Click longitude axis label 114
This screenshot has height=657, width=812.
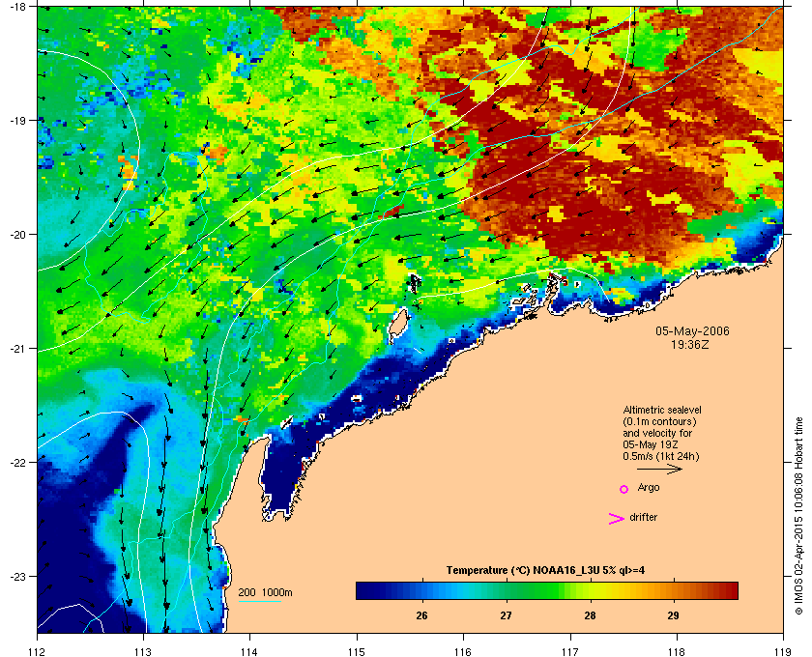tap(249, 652)
